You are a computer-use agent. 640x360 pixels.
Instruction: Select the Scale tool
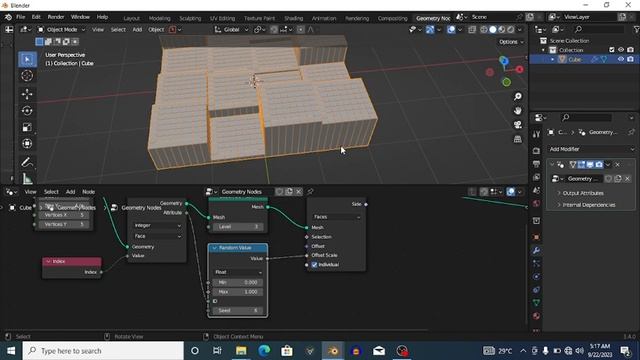[27, 127]
